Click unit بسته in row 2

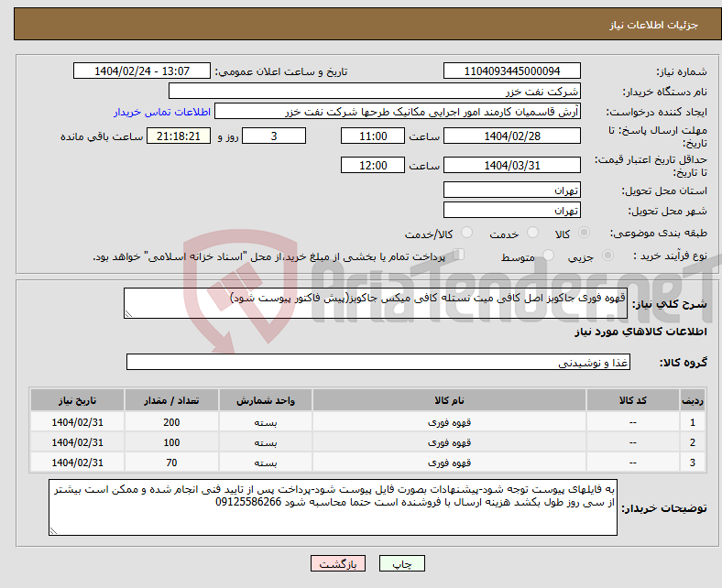point(266,442)
